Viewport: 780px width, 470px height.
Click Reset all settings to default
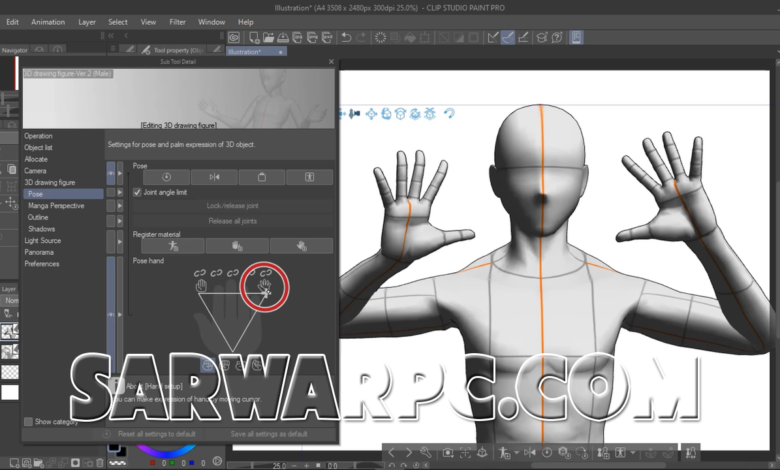coord(157,434)
